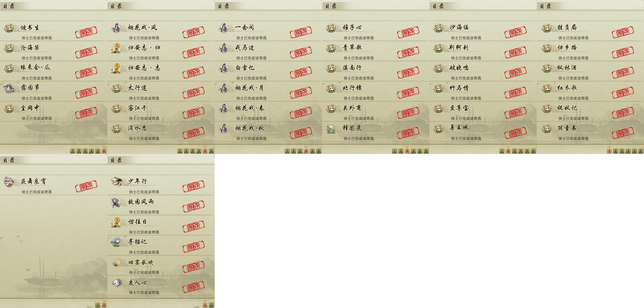The image size is (644, 308).
Task: Click the golden Buddha icon beside 归安志·归
Action: click(116, 48)
